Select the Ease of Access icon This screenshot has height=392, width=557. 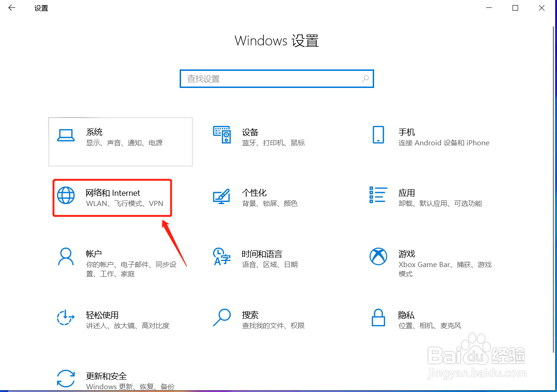point(66,317)
